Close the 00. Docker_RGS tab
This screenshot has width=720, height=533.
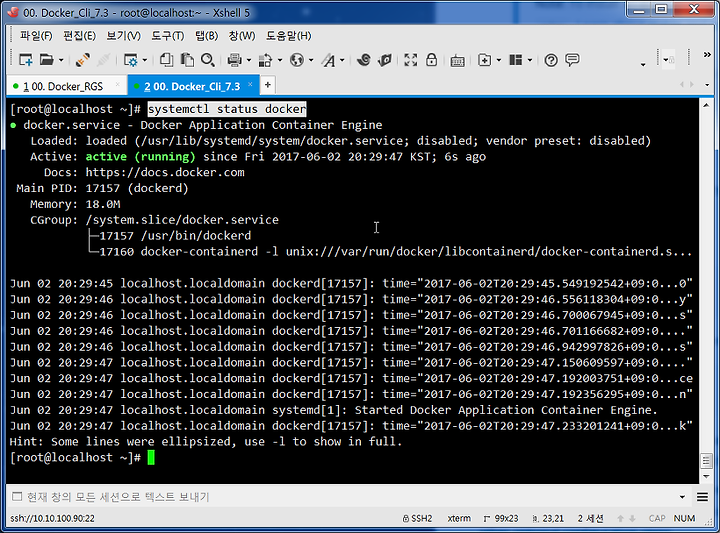point(118,84)
